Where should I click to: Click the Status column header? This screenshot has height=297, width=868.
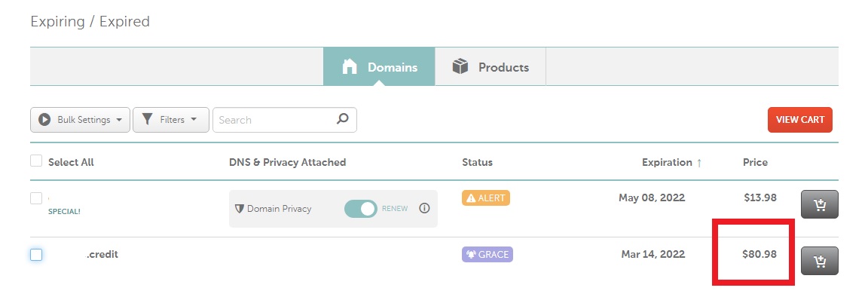[477, 162]
